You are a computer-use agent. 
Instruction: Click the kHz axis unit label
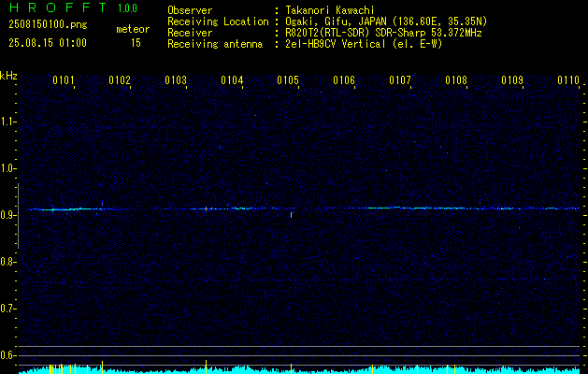[8, 76]
